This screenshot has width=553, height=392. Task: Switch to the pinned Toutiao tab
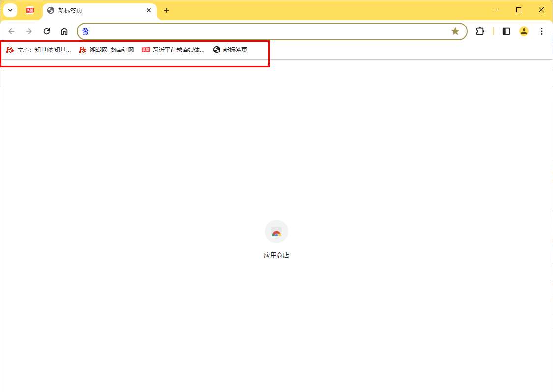tap(30, 10)
